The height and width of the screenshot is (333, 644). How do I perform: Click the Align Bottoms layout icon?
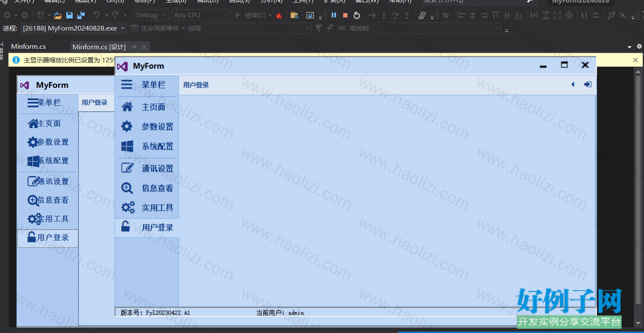(x=519, y=15)
